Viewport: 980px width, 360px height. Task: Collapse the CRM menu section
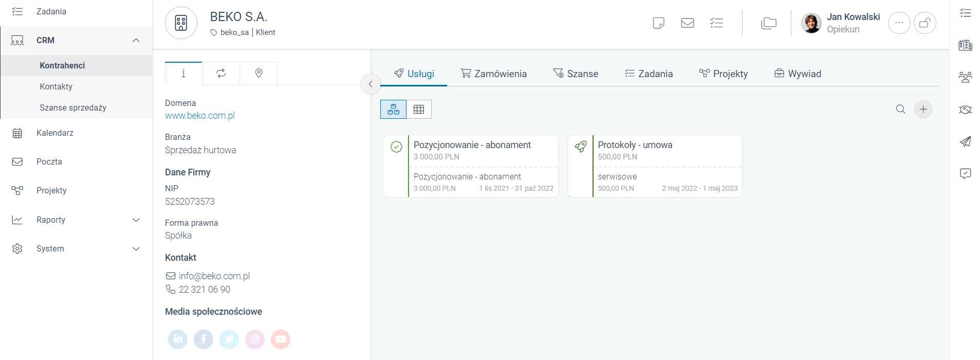pos(136,40)
